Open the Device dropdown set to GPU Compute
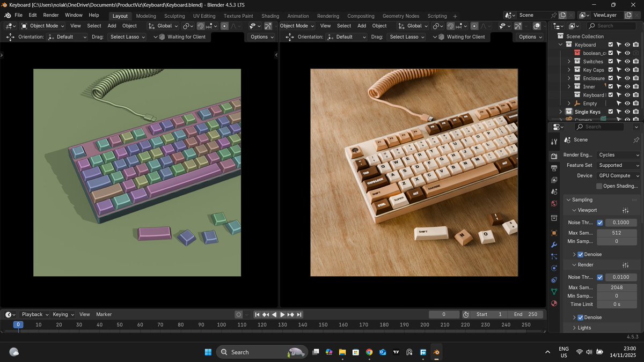Screen dimensions: 644x362 tap(617, 175)
